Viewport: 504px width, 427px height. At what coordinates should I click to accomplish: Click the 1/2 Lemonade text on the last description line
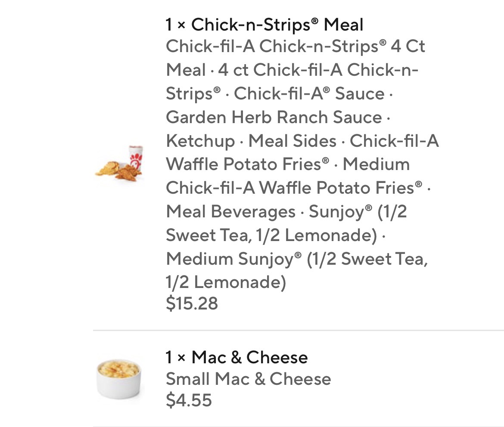(226, 282)
